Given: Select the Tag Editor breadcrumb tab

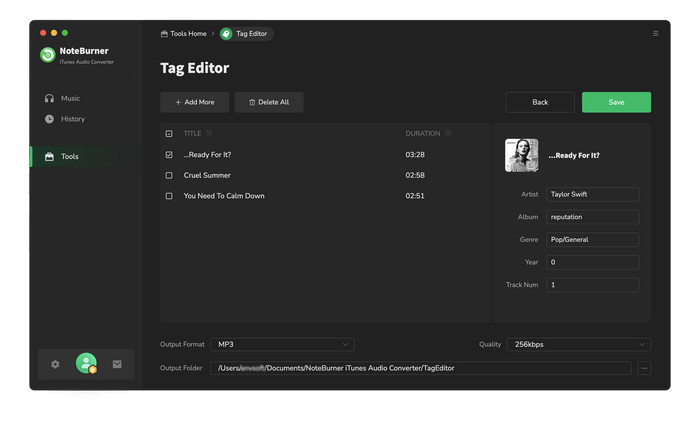Looking at the screenshot, I should coord(246,33).
